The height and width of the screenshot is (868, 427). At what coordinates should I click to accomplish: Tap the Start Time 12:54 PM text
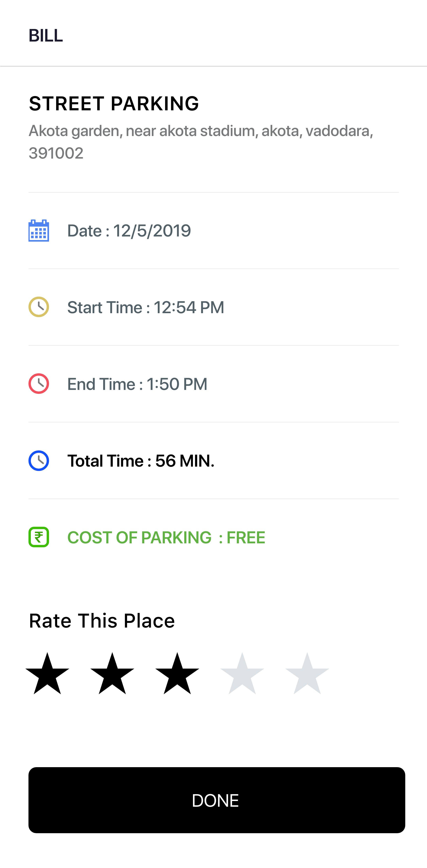point(145,307)
